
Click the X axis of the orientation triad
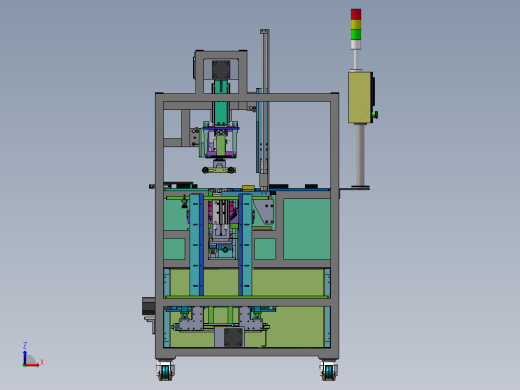[33, 364]
